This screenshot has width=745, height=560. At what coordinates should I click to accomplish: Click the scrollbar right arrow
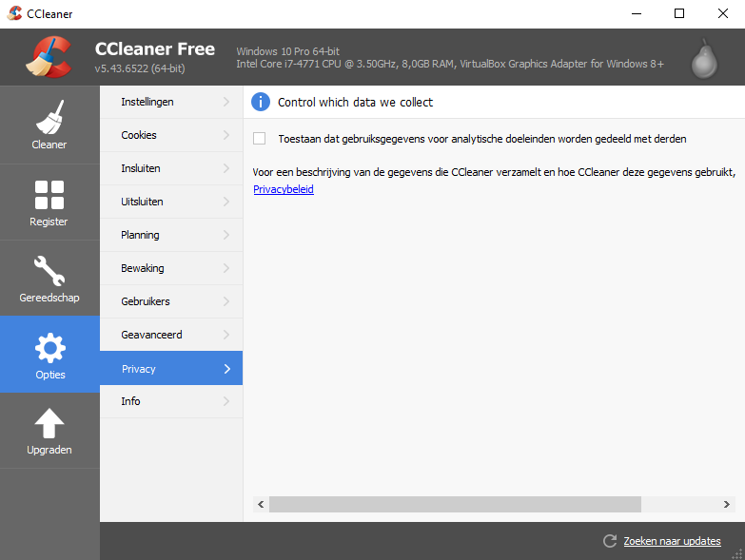tap(728, 504)
